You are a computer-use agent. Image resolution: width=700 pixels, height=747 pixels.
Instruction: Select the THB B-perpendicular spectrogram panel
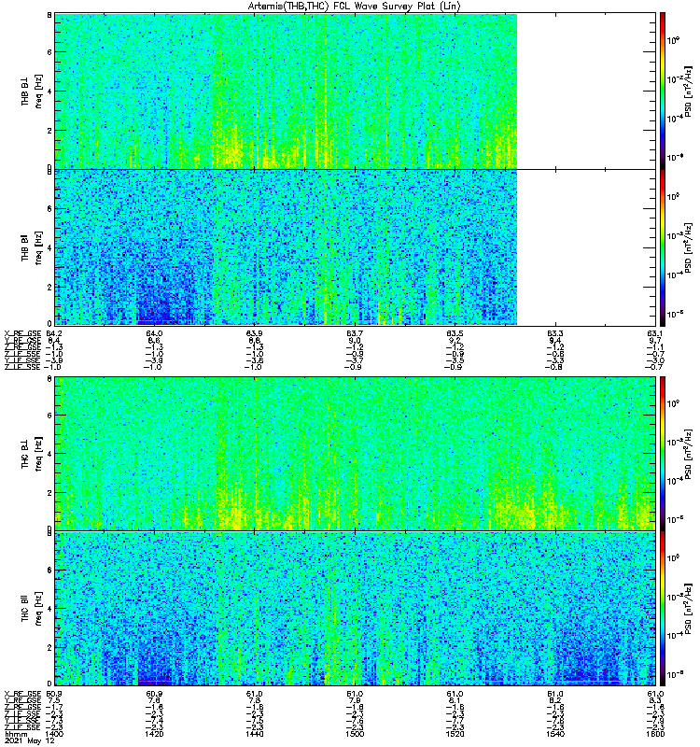[x=356, y=91]
